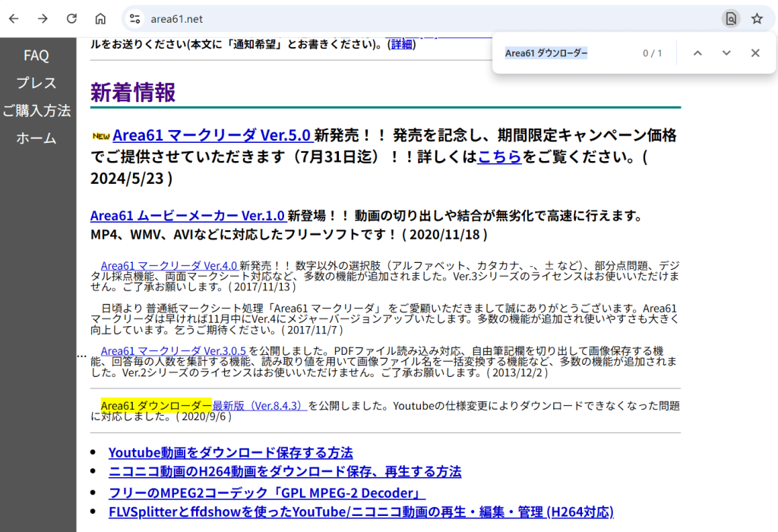Click the find-in-page icon in address bar
778x532 pixels.
pos(730,19)
